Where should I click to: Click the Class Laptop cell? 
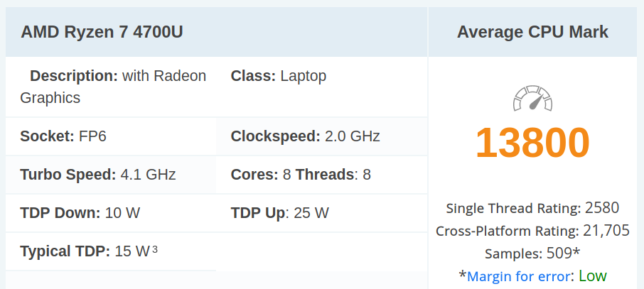point(279,76)
